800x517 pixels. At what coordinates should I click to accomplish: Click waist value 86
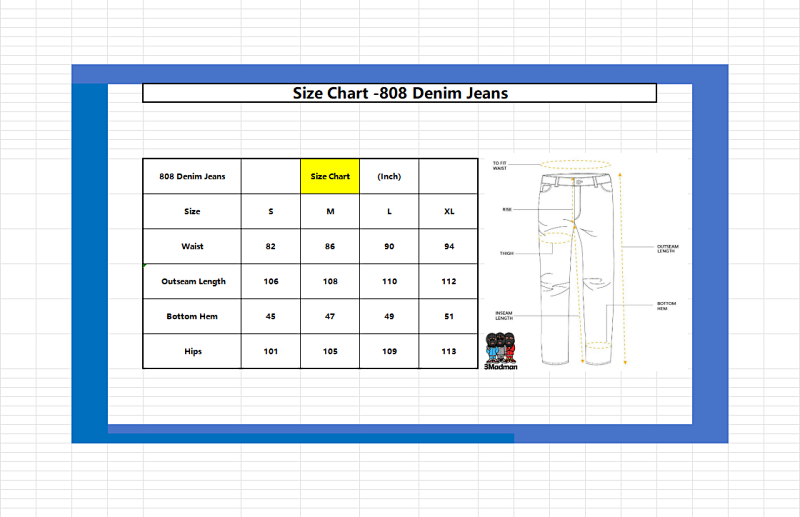[x=330, y=246]
